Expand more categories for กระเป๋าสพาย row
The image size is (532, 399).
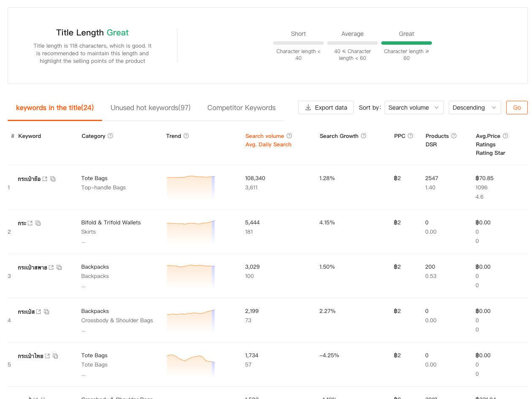point(84,286)
